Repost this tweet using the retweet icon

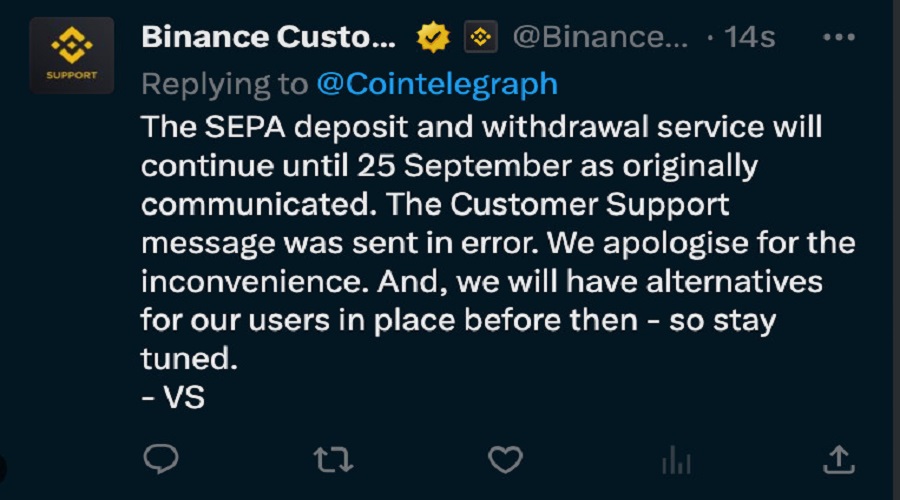[333, 460]
